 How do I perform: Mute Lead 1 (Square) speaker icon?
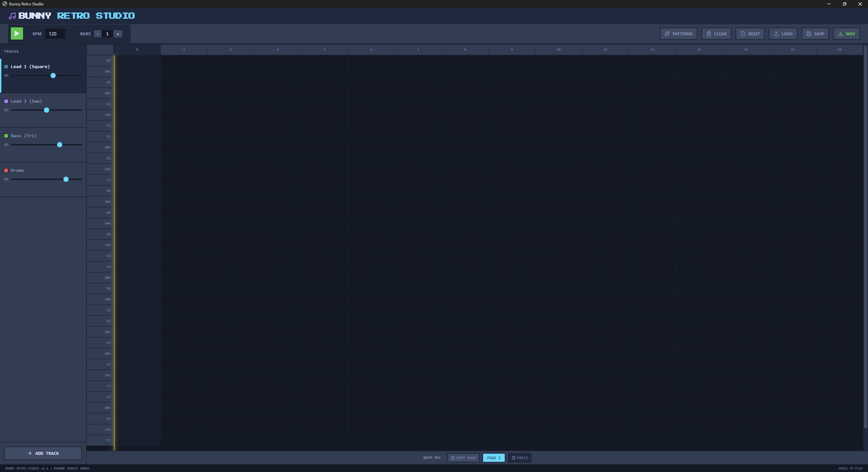(x=6, y=76)
